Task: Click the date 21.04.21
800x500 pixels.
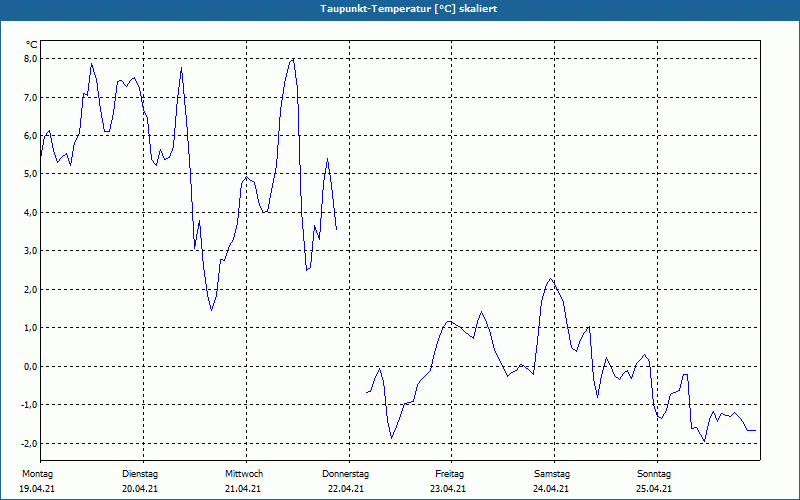Action: pyautogui.click(x=243, y=489)
